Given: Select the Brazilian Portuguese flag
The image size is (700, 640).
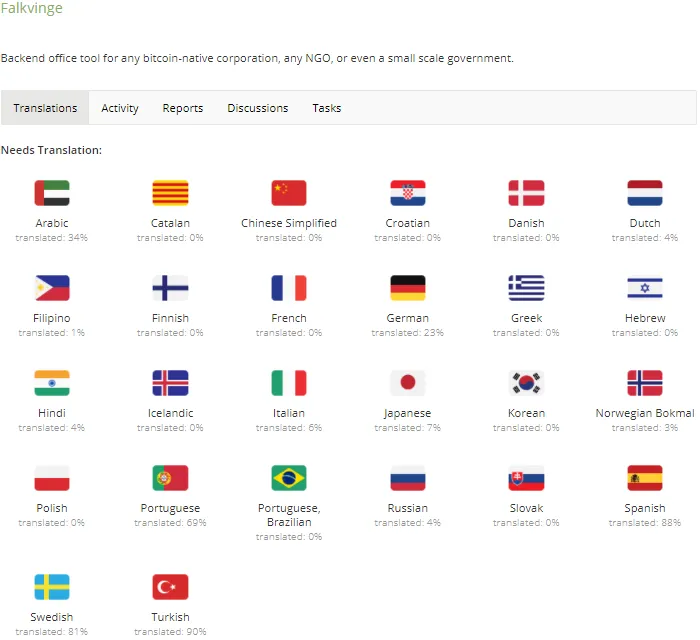Looking at the screenshot, I should (289, 478).
